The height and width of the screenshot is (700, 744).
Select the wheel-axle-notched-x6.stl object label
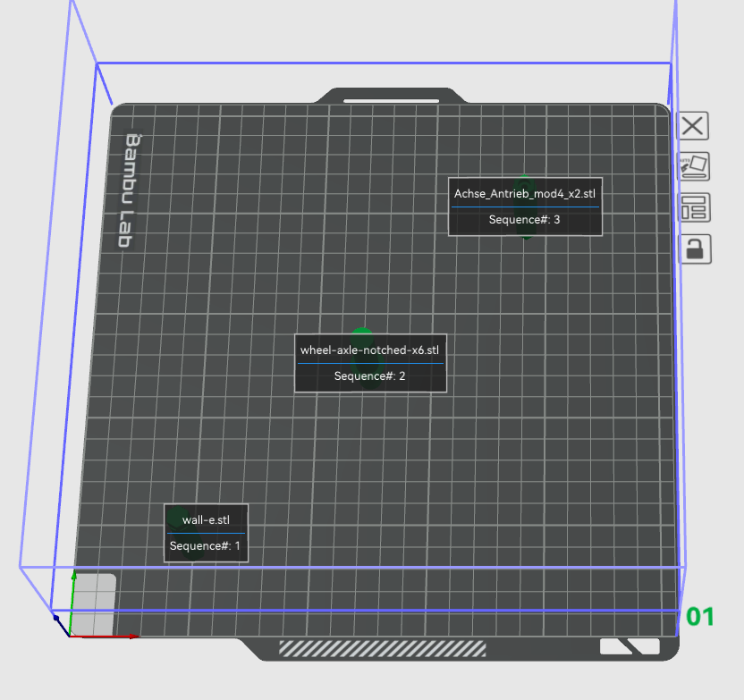click(x=370, y=350)
